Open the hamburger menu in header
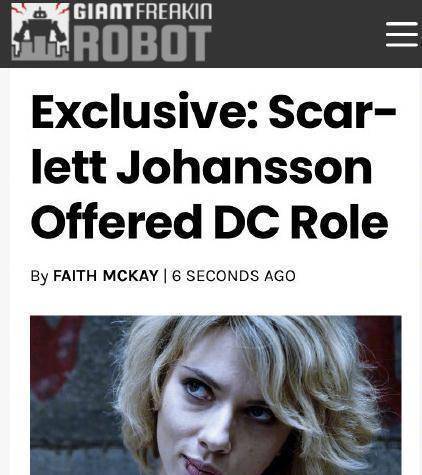422x475 pixels. (402, 34)
